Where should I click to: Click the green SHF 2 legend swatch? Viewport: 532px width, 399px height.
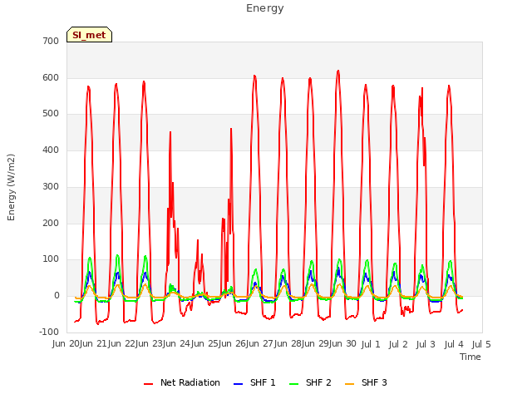293,384
